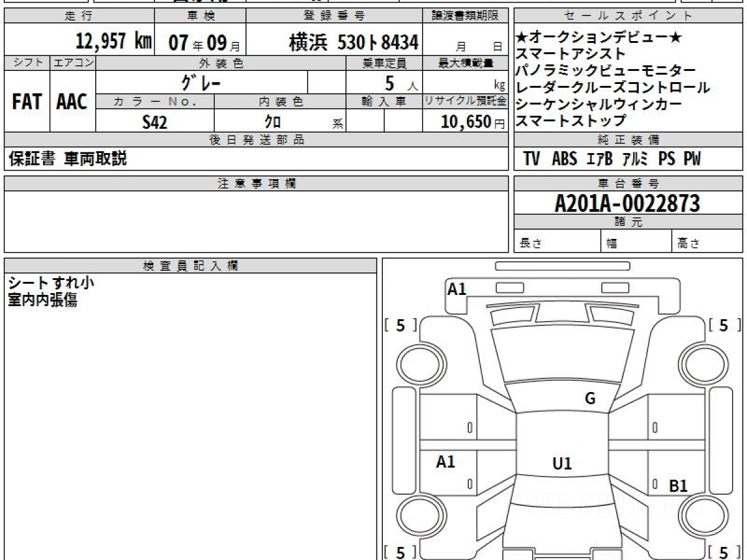Select the 走行 column header
Screen dimensions: 747x560
(78, 16)
